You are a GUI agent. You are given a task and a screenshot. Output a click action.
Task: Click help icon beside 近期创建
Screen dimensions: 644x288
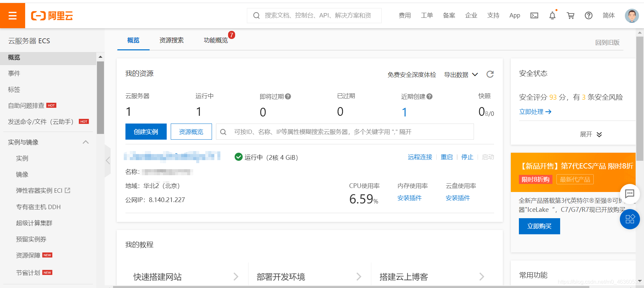tap(429, 97)
